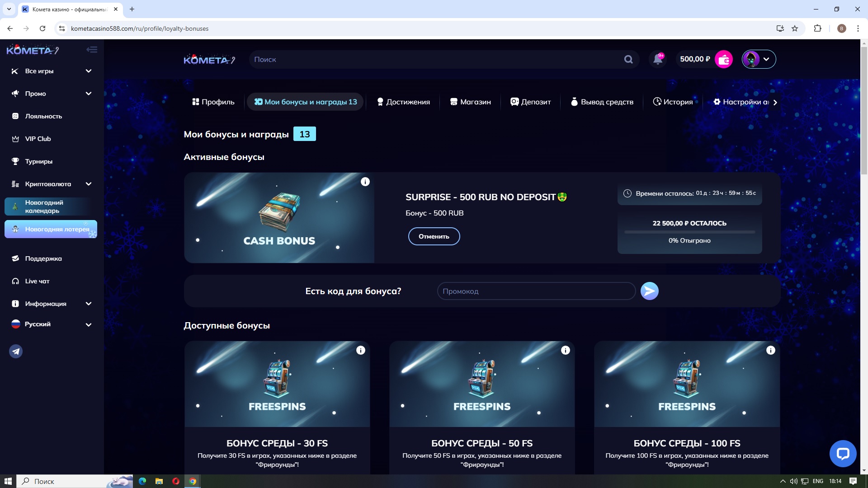Click info icon on 50 FS bonus card
The height and width of the screenshot is (488, 868).
pos(566,350)
